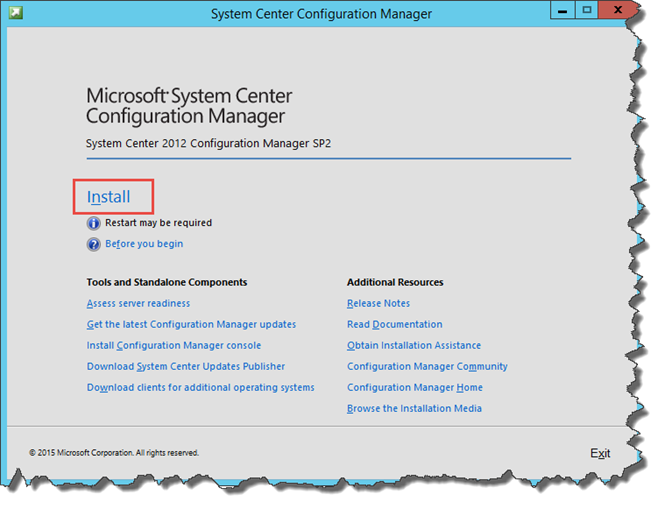This screenshot has height=509, width=665.
Task: Open the Before you begin link
Action: click(x=144, y=244)
